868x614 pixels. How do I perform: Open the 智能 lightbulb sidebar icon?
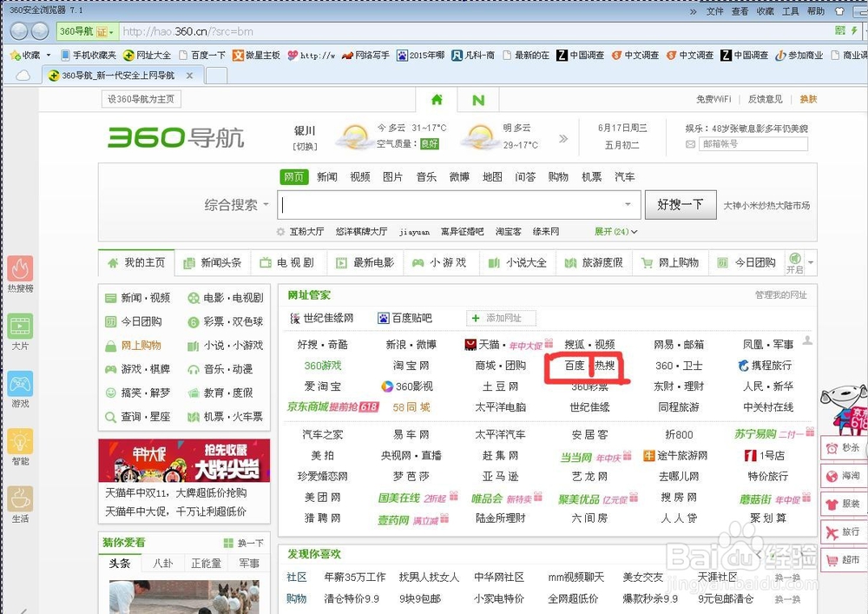20,441
